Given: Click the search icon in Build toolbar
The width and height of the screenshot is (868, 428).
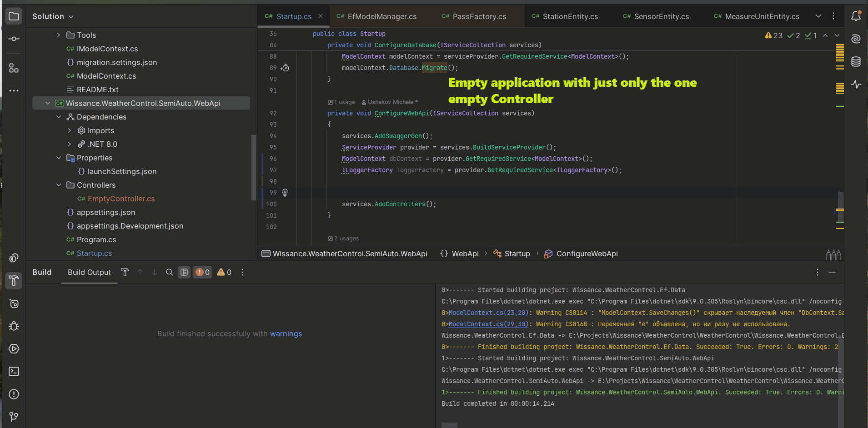Looking at the screenshot, I should click(169, 272).
